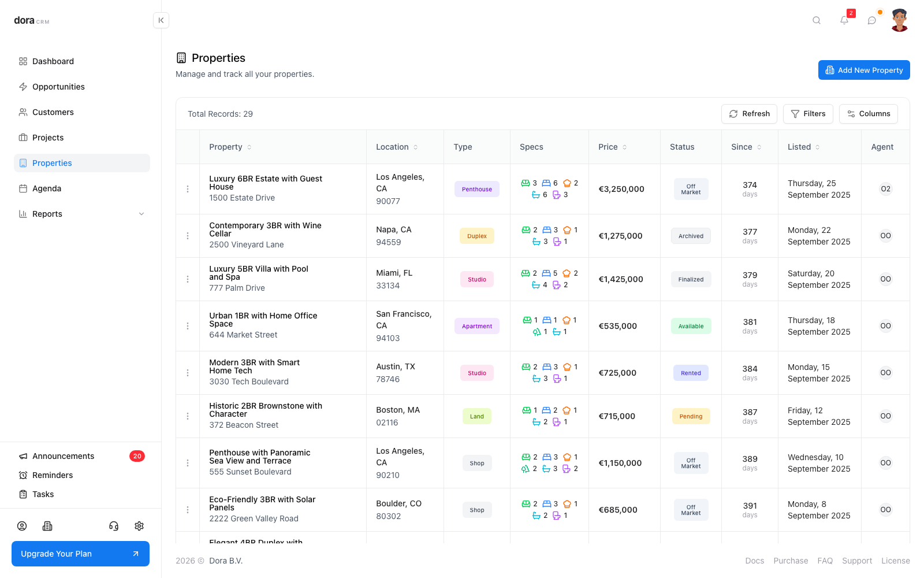Click Add New Property button
The height and width of the screenshot is (578, 924).
[x=864, y=70]
